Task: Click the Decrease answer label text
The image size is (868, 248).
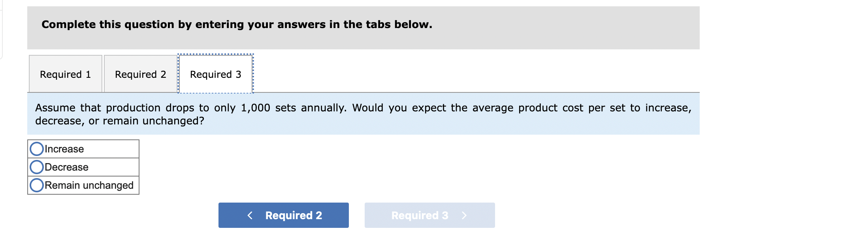Action: tap(66, 167)
